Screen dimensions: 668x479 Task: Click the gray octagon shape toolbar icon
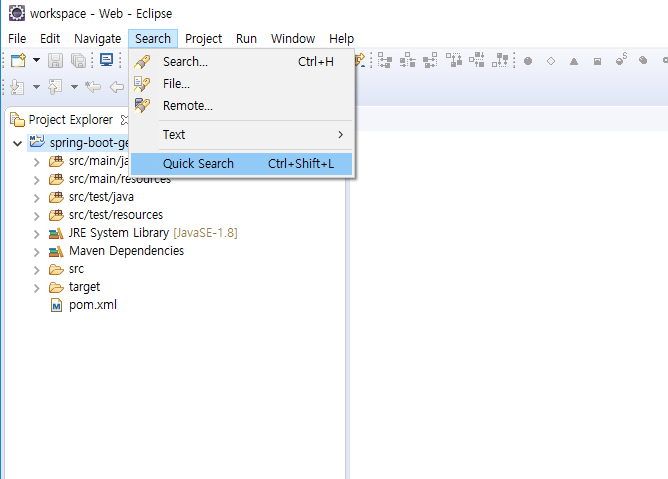click(528, 61)
